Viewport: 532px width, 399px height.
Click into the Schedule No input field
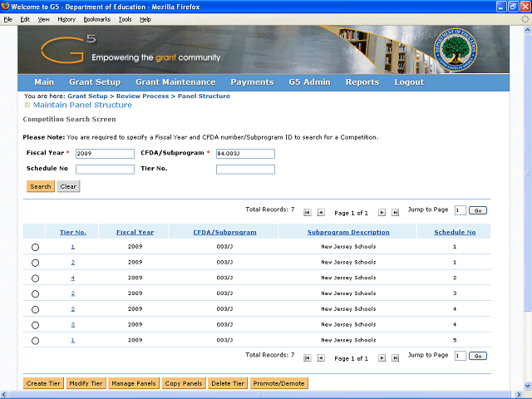[x=105, y=170]
